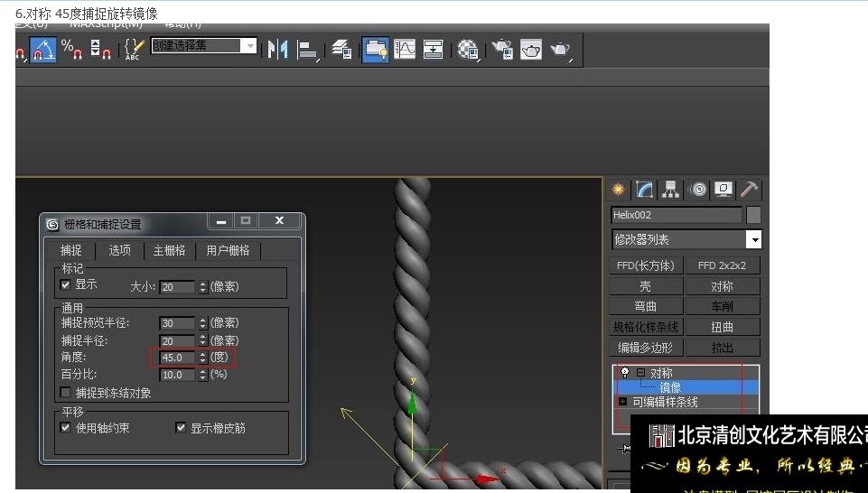
Task: Open the Utilities hammer panel
Action: [x=749, y=190]
